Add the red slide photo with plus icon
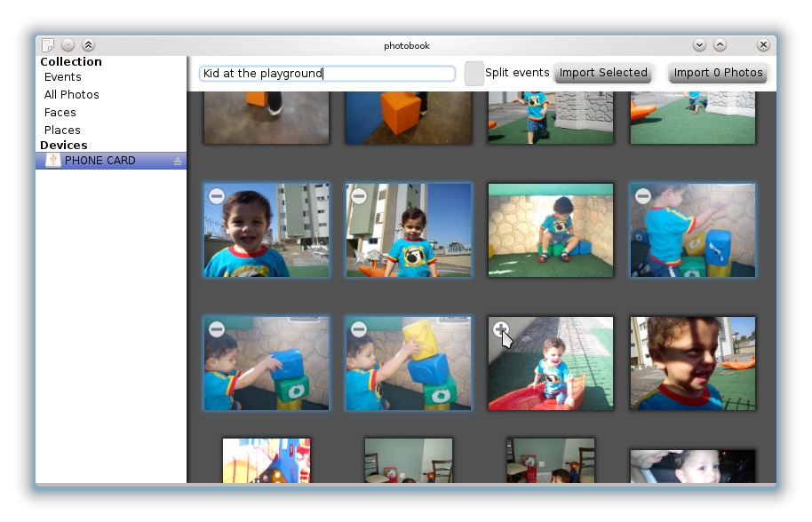 pyautogui.click(x=500, y=329)
